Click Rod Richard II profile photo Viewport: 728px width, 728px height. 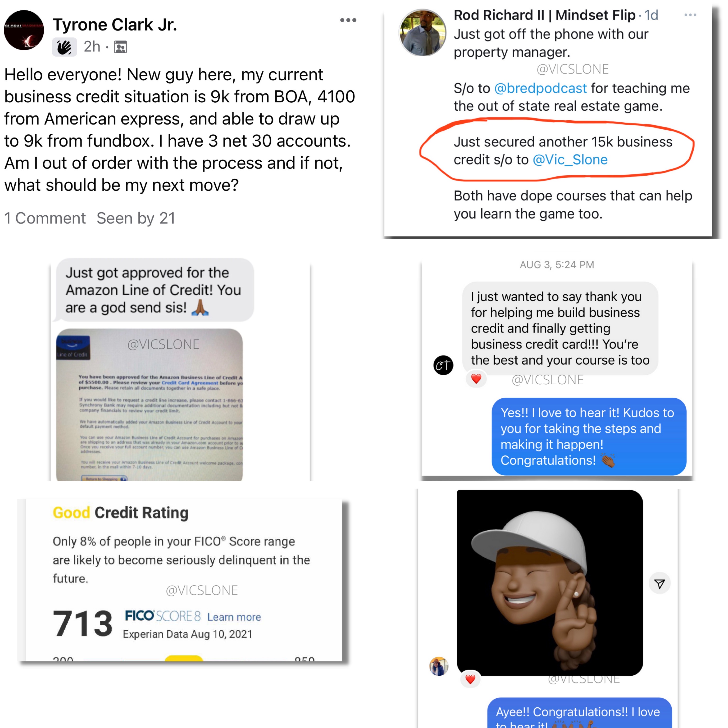[422, 33]
